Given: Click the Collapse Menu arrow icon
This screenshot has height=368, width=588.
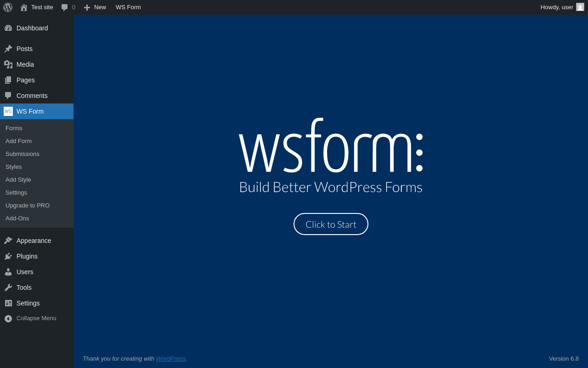Looking at the screenshot, I should [x=8, y=318].
